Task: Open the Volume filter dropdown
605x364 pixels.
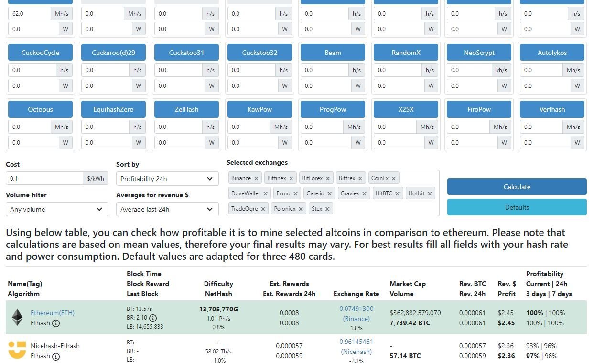Action: pos(57,209)
